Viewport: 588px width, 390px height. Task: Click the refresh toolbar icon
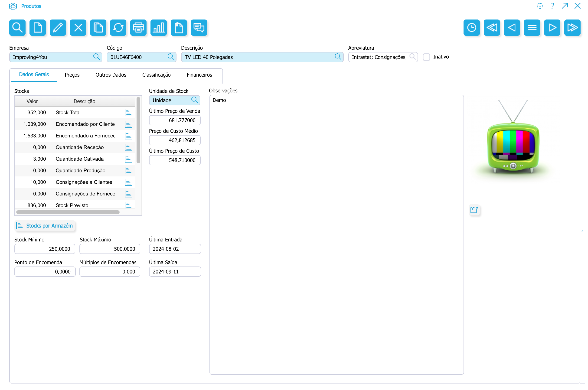pos(118,28)
